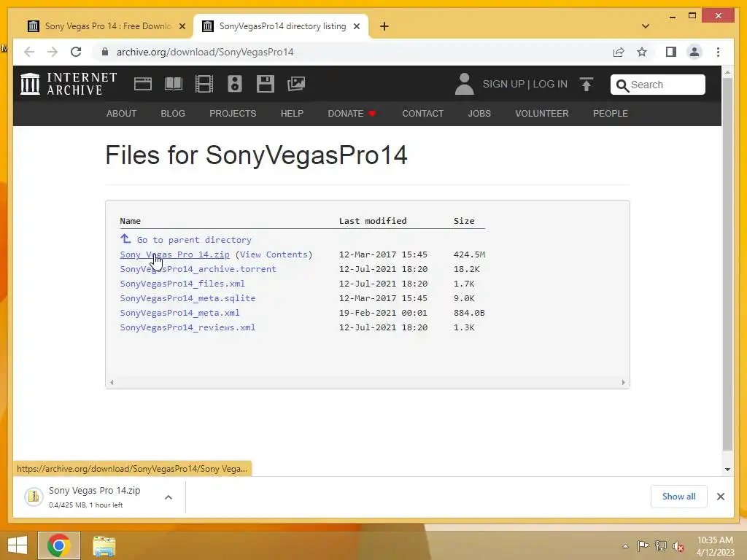The image size is (747, 560).
Task: Download Sony Vegas Pro 14.zip
Action: (174, 254)
